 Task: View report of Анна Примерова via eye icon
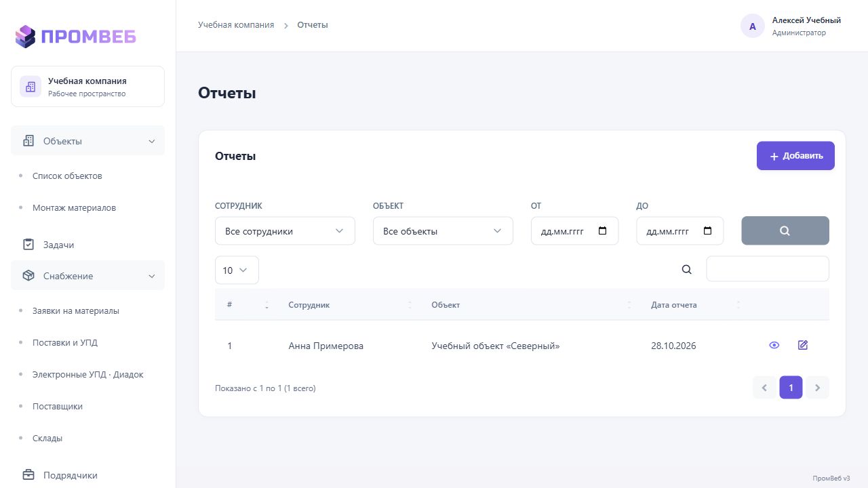(774, 346)
